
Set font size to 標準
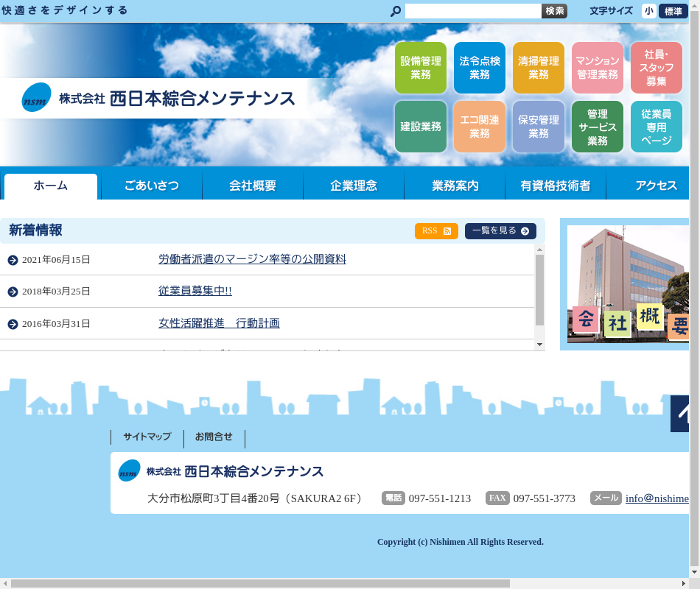[673, 11]
